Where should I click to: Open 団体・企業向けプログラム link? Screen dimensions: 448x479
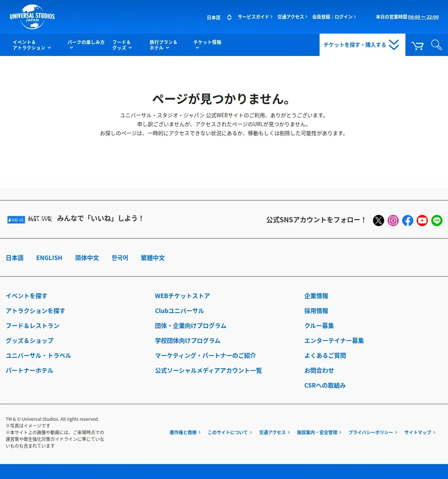(x=191, y=326)
